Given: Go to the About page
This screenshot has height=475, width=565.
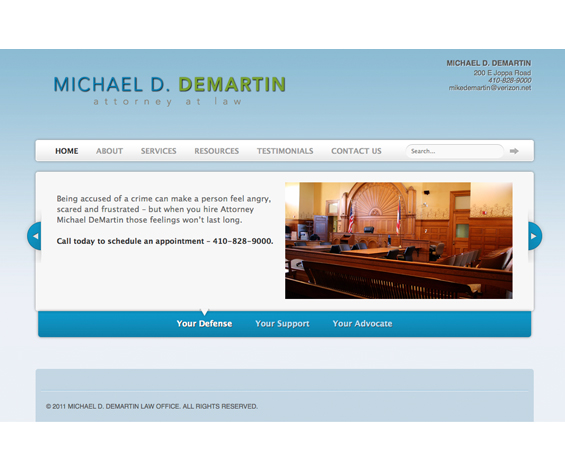Looking at the screenshot, I should [x=110, y=151].
